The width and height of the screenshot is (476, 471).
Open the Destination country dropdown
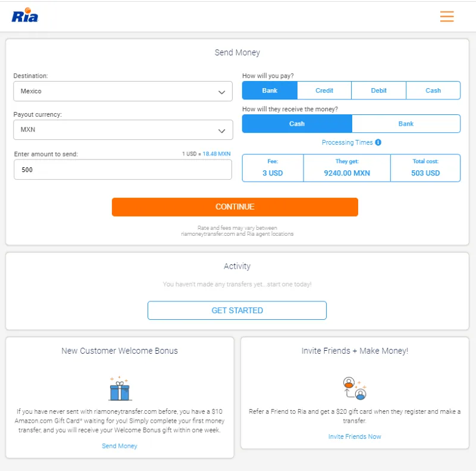click(x=123, y=91)
